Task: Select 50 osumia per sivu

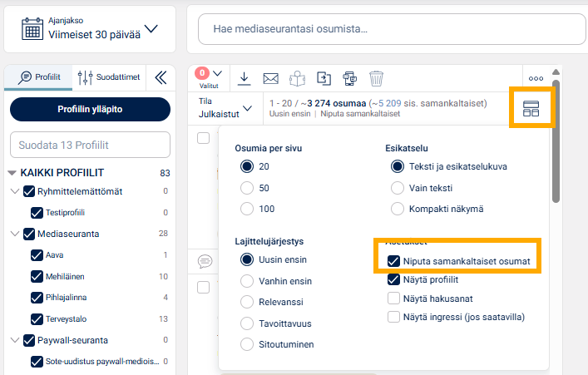Action: click(246, 187)
